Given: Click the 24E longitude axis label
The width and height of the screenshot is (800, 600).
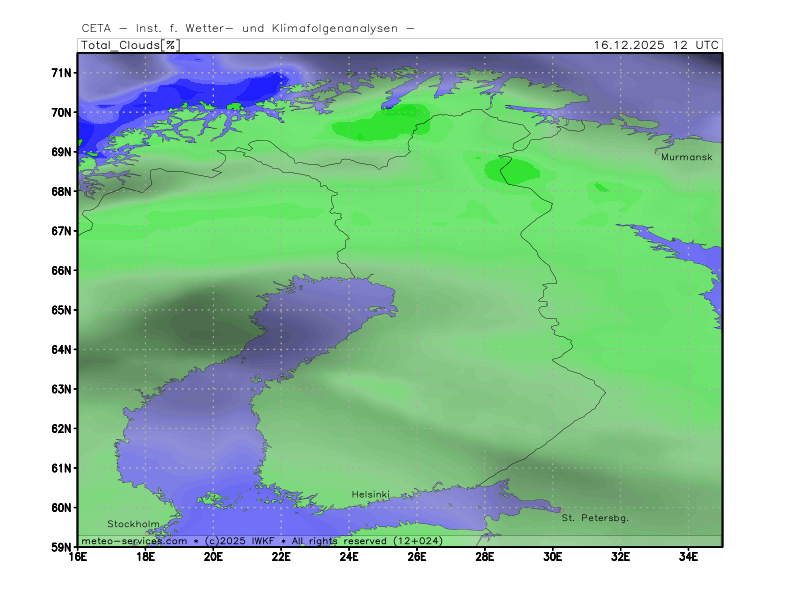Looking at the screenshot, I should [x=349, y=557].
